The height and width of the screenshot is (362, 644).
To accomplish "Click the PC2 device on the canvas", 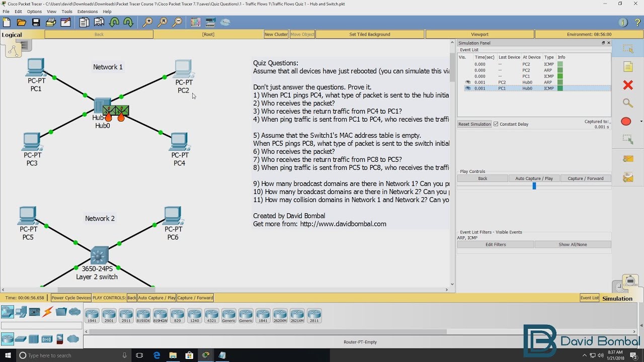I will [184, 68].
